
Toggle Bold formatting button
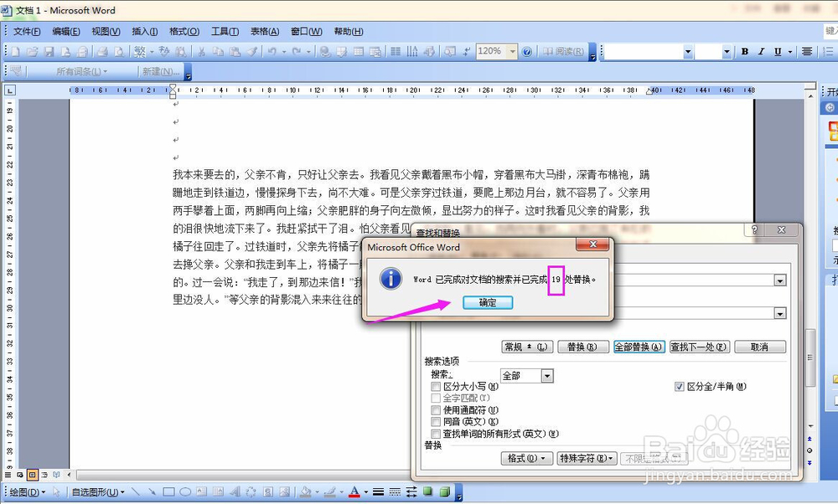click(744, 52)
